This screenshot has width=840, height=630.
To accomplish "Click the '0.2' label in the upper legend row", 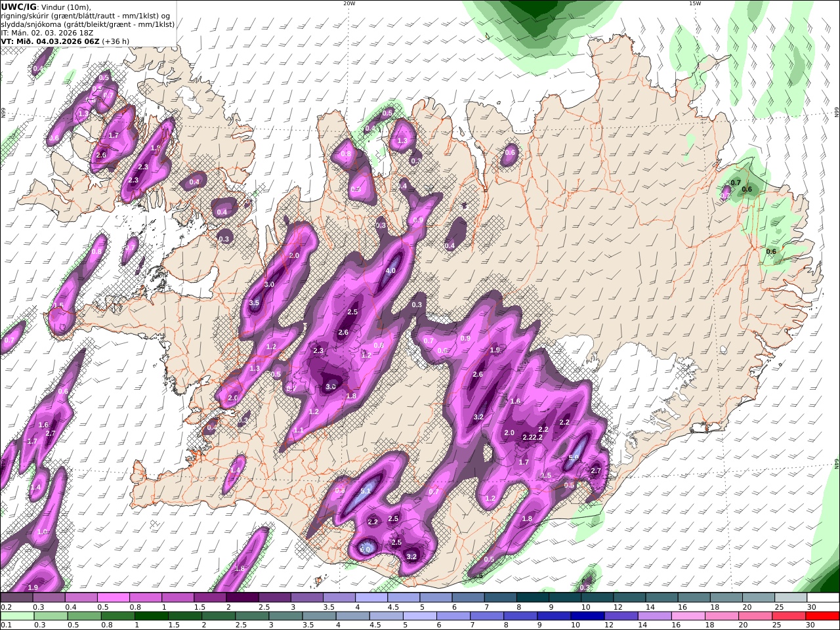I will coord(5,607).
